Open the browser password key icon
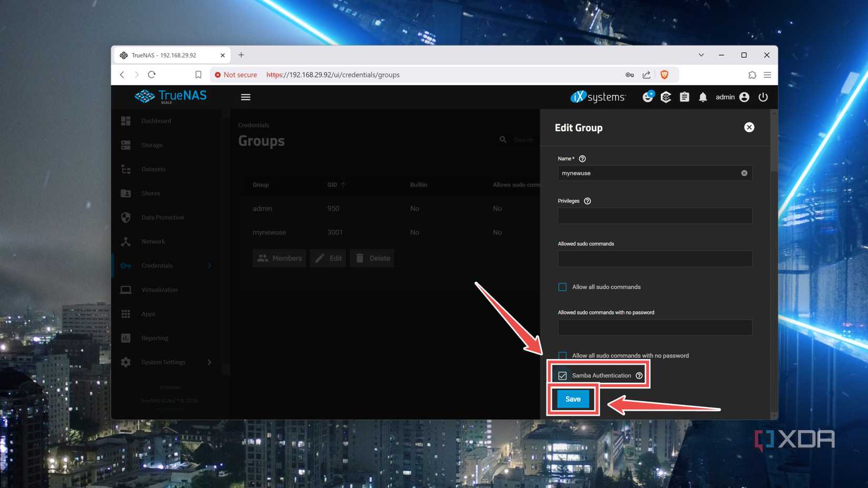The height and width of the screenshot is (488, 868). tap(630, 75)
